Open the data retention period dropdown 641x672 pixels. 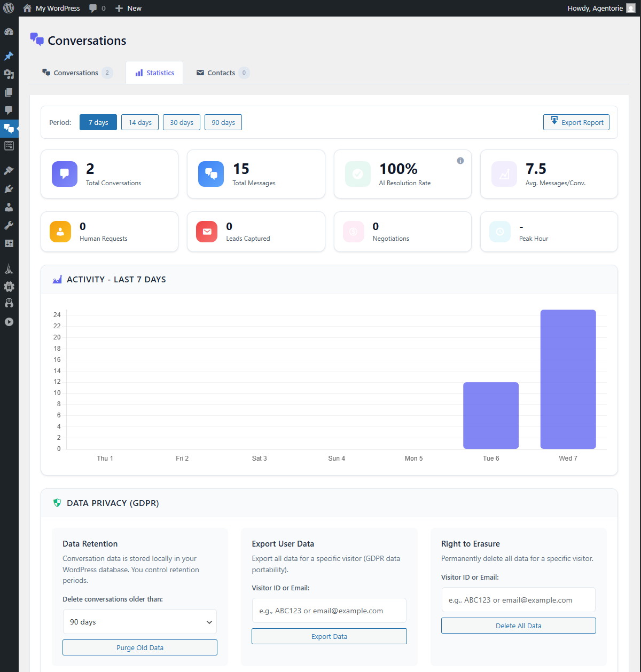tap(139, 621)
